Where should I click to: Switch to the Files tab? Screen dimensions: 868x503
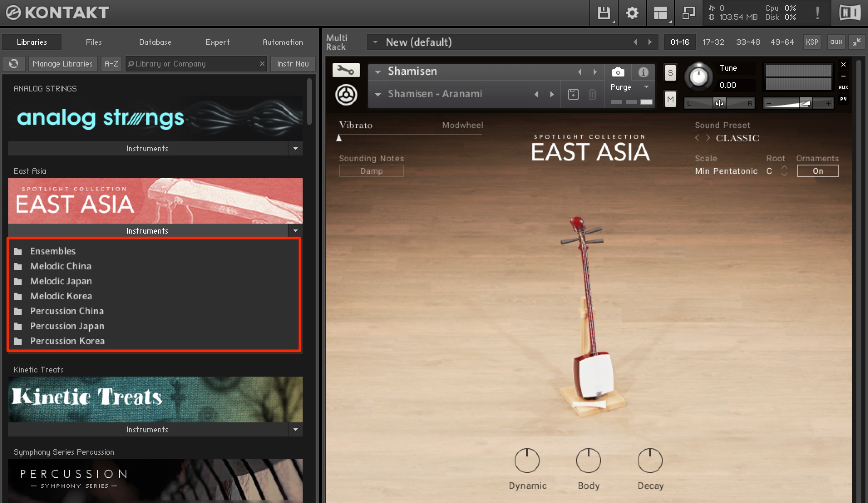[x=94, y=42]
